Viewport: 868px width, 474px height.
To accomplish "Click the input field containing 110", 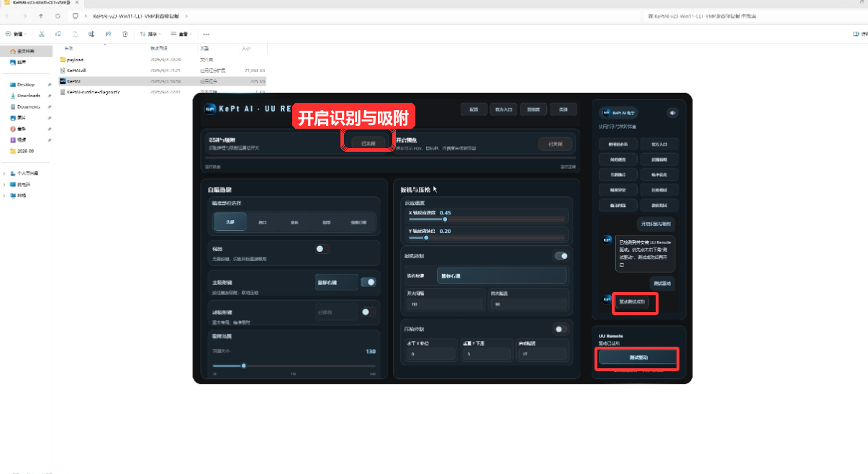I will pyautogui.click(x=445, y=304).
